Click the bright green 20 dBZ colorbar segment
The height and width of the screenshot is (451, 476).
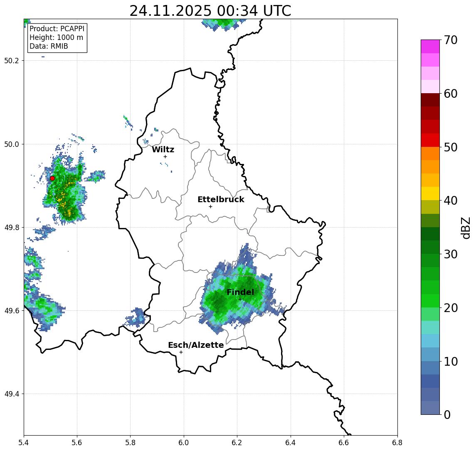coord(430,300)
